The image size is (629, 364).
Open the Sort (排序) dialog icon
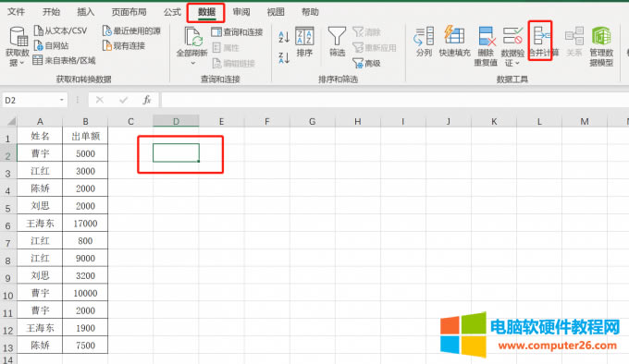(x=304, y=36)
